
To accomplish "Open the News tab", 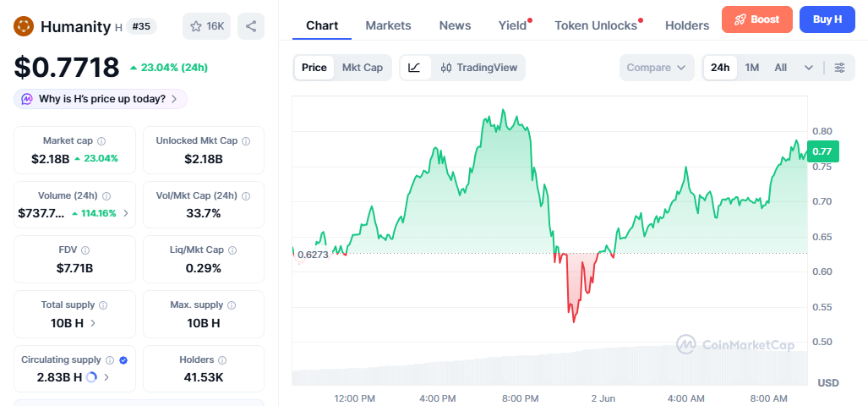I will (455, 25).
